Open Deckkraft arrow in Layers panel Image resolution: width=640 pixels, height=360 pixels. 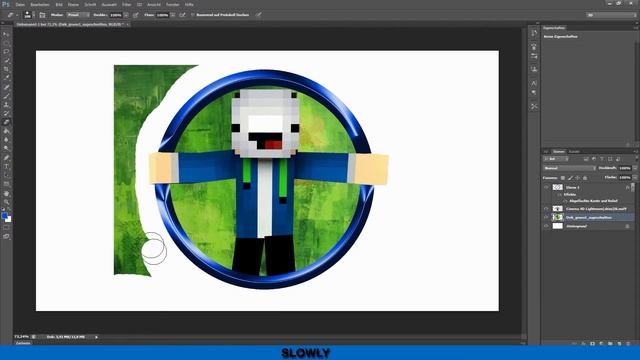635,168
